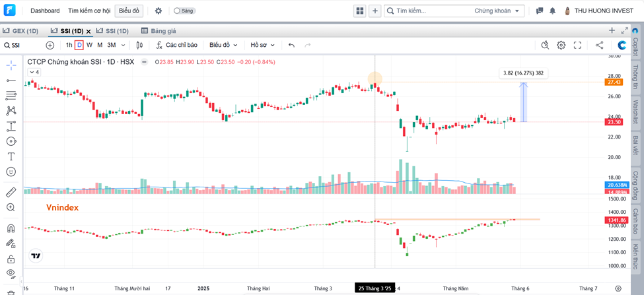
Task: Select the text annotation tool
Action: (x=11, y=156)
